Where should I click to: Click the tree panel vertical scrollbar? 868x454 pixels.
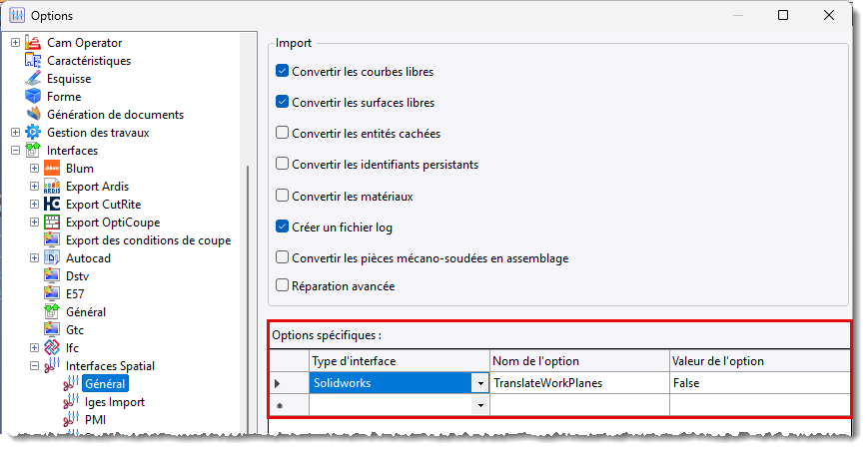(x=248, y=298)
